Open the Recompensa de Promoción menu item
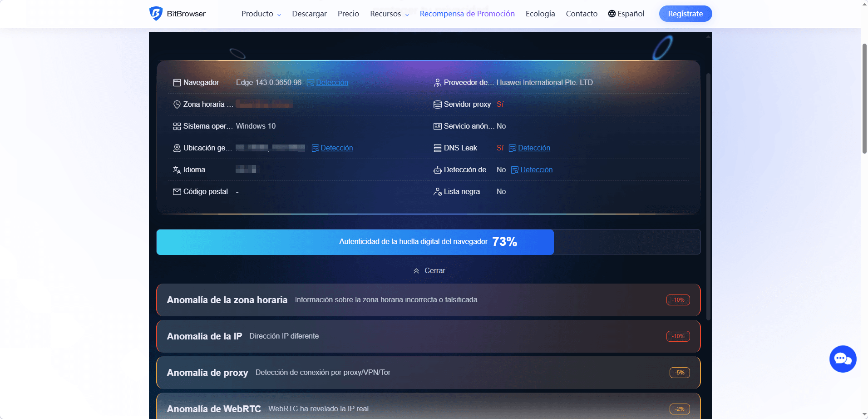Image resolution: width=868 pixels, height=419 pixels. point(467,14)
